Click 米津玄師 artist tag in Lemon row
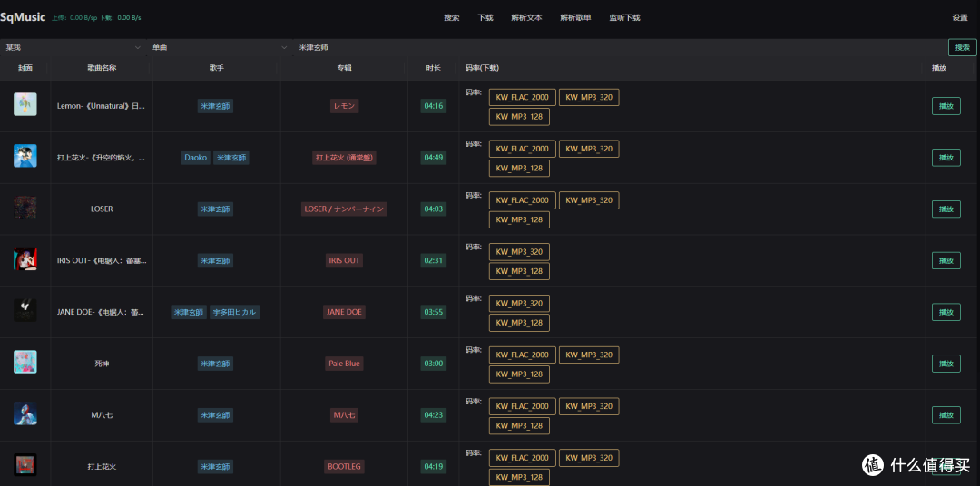This screenshot has height=486, width=980. pyautogui.click(x=215, y=106)
